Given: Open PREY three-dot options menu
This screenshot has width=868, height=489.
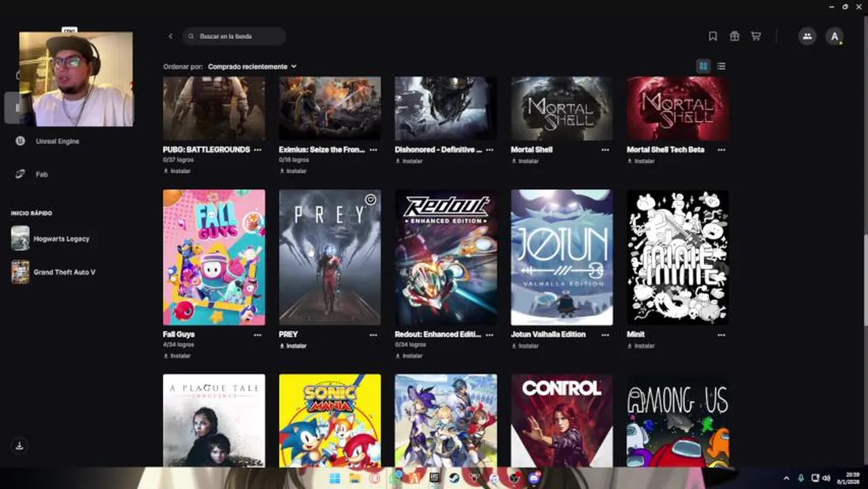Looking at the screenshot, I should 374,335.
